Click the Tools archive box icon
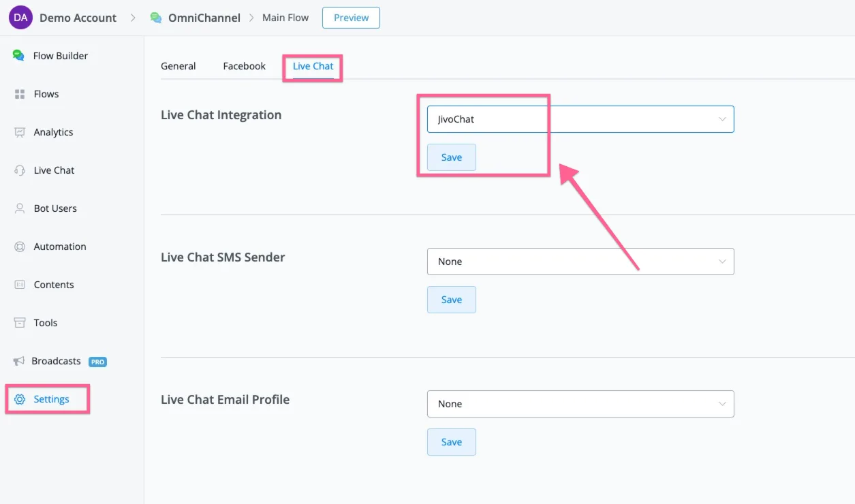This screenshot has width=855, height=504. (x=20, y=323)
